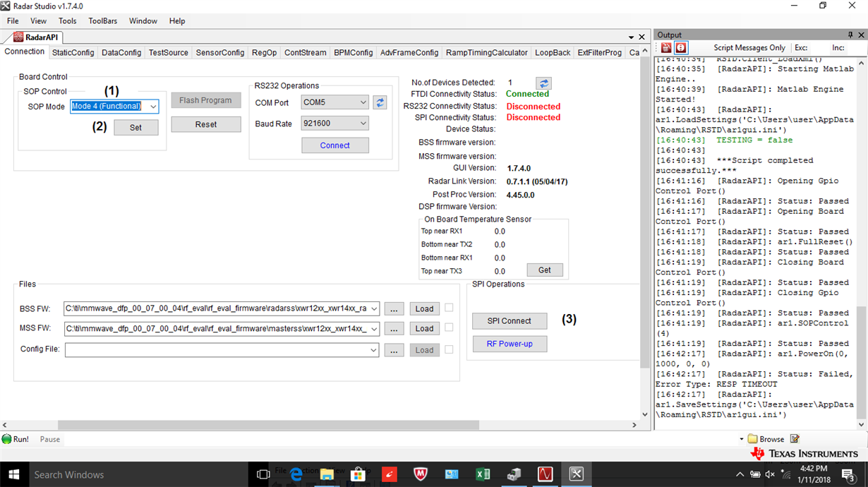868x487 pixels.
Task: Show hidden system tray icons
Action: (740, 474)
